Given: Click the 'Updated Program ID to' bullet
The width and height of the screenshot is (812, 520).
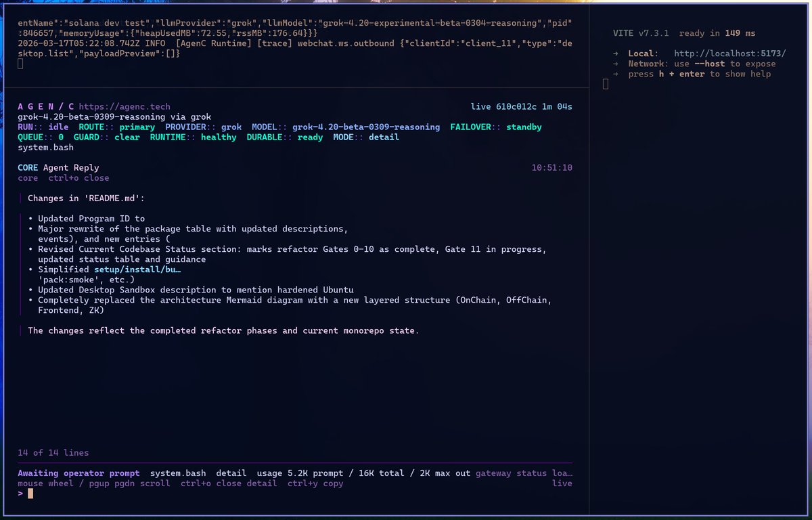Looking at the screenshot, I should coord(87,219).
